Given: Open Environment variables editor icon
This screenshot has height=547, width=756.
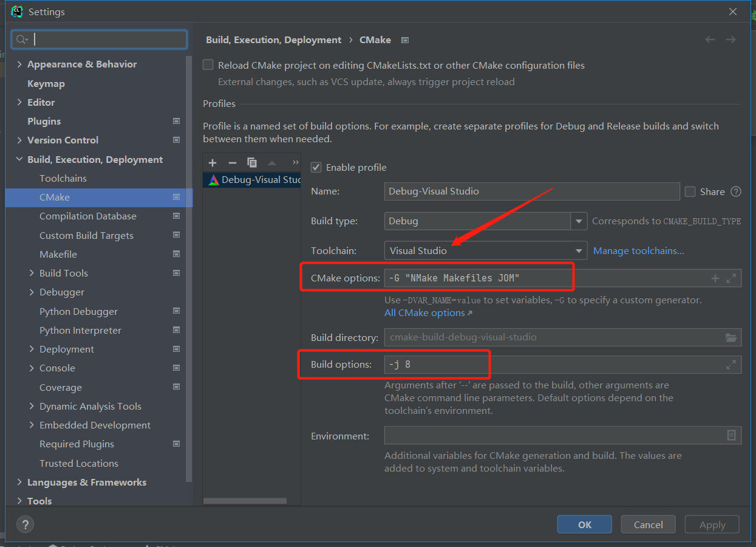Looking at the screenshot, I should pos(731,435).
